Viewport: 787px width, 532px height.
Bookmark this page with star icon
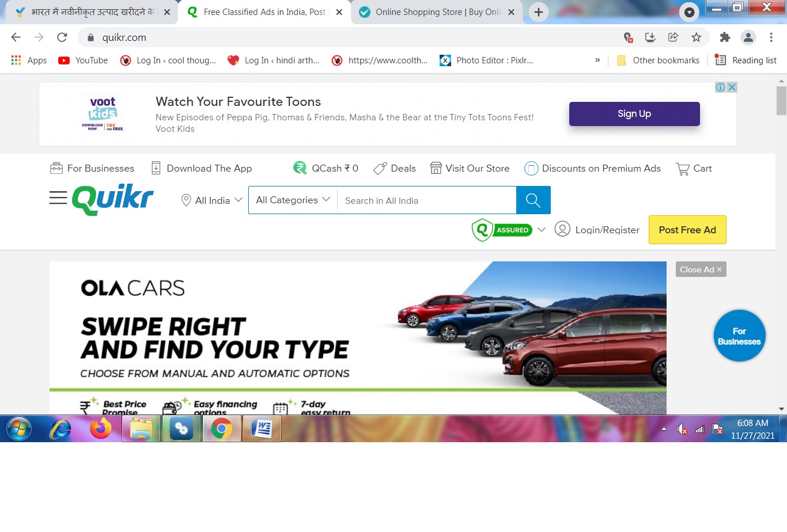(x=697, y=37)
